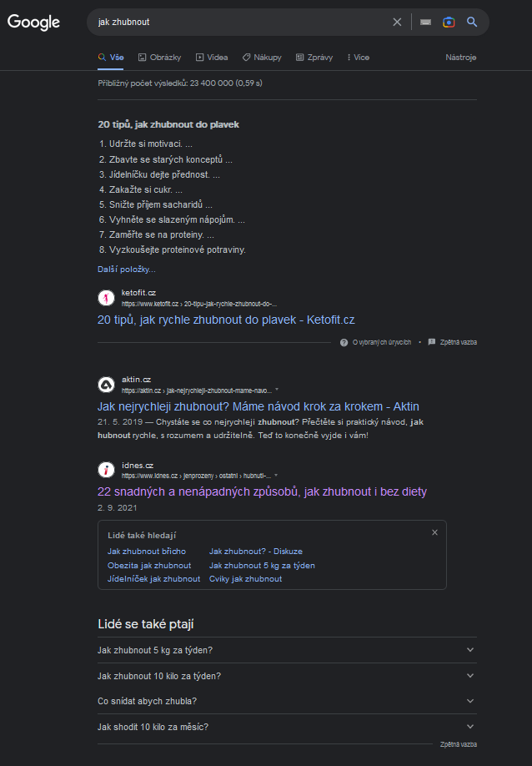Open 'Další položky...' link

[x=127, y=270]
